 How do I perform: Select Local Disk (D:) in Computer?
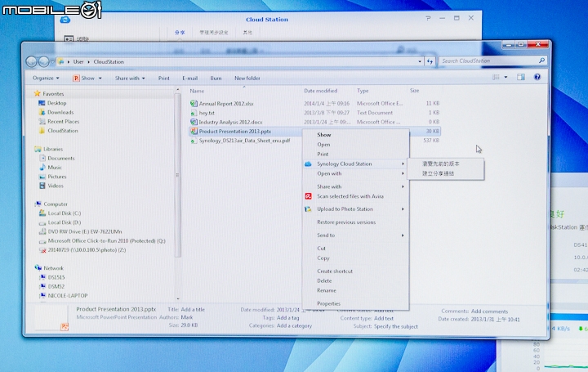pyautogui.click(x=65, y=222)
